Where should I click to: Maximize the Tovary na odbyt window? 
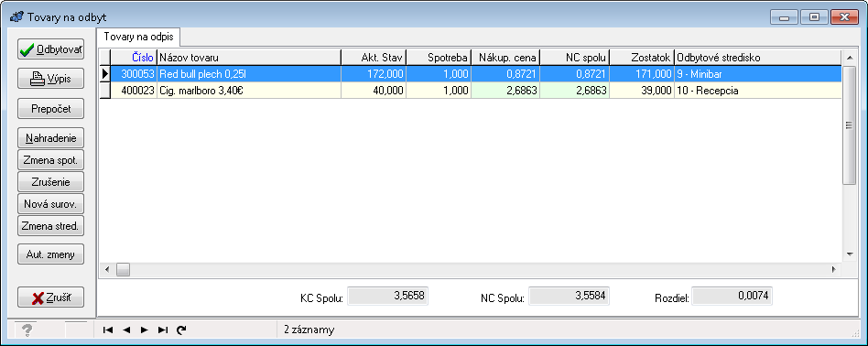click(x=814, y=17)
